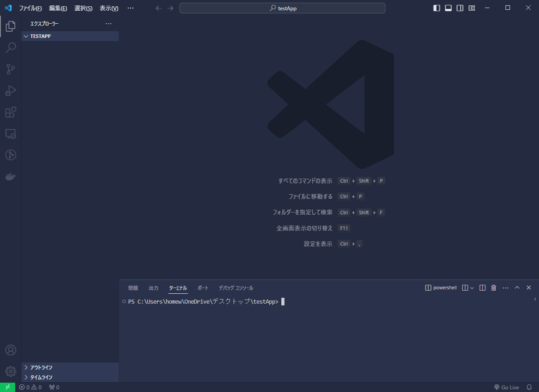Open the Extensions view
The image size is (539, 392).
11,112
